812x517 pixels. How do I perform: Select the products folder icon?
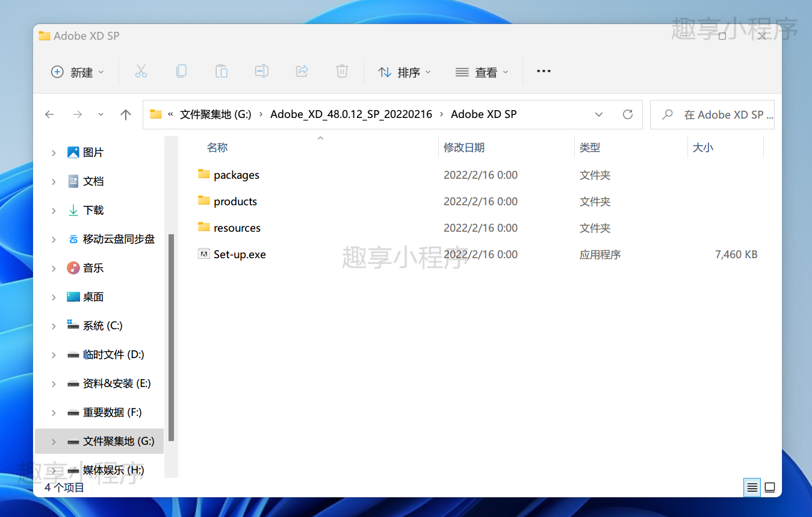click(203, 201)
